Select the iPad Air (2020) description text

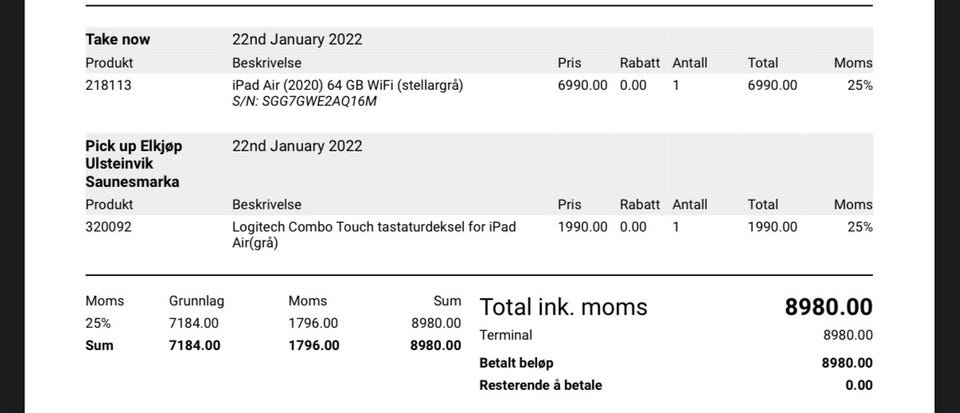click(x=347, y=85)
